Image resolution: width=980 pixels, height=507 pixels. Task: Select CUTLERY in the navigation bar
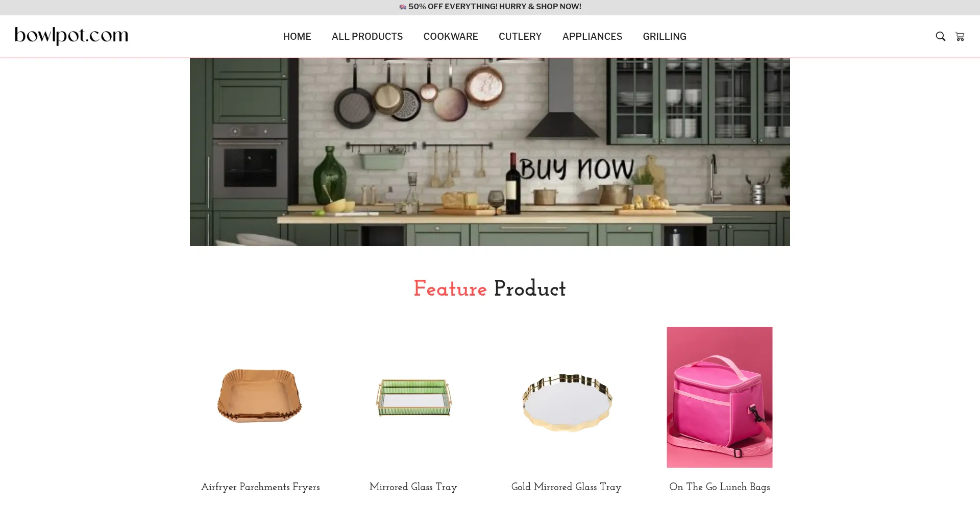(520, 36)
